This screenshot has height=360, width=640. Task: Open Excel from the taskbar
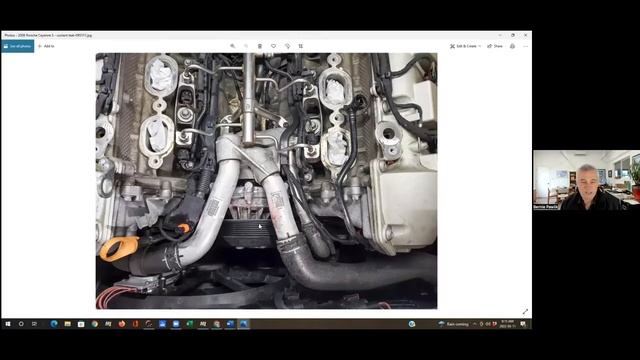pyautogui.click(x=190, y=324)
